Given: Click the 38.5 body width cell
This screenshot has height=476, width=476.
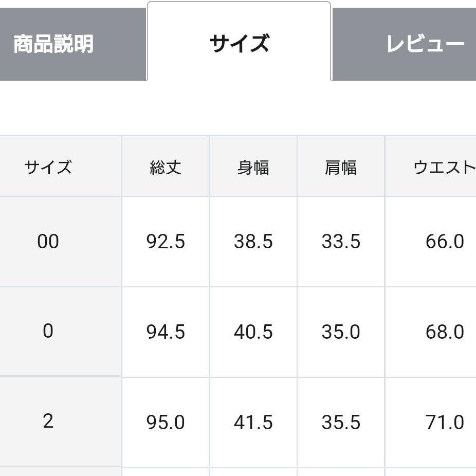Looking at the screenshot, I should click(253, 242).
